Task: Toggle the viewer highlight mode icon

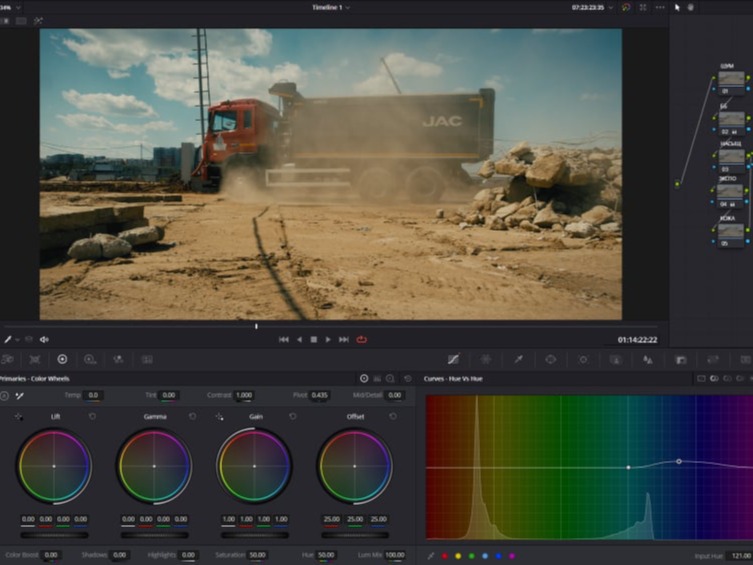Action: click(38, 21)
